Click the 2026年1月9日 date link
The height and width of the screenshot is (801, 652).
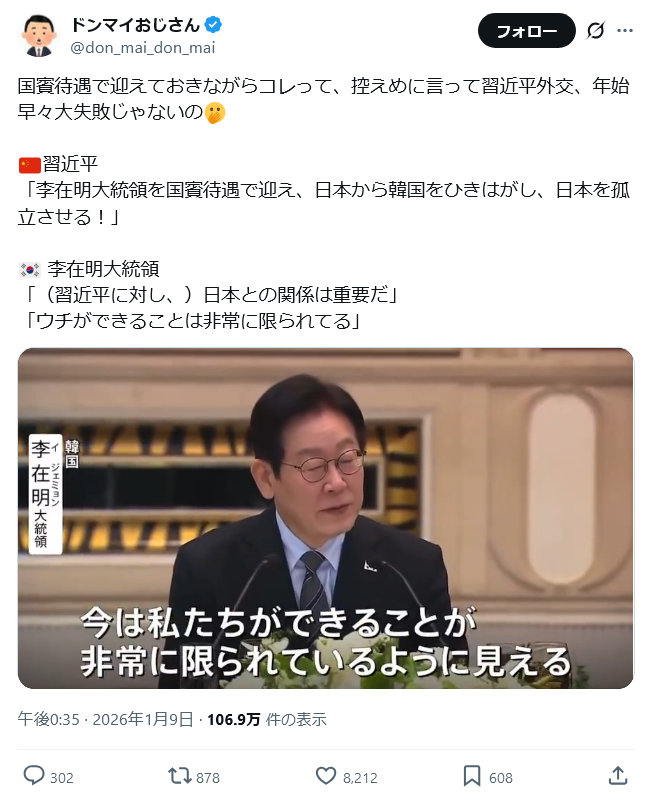point(143,719)
